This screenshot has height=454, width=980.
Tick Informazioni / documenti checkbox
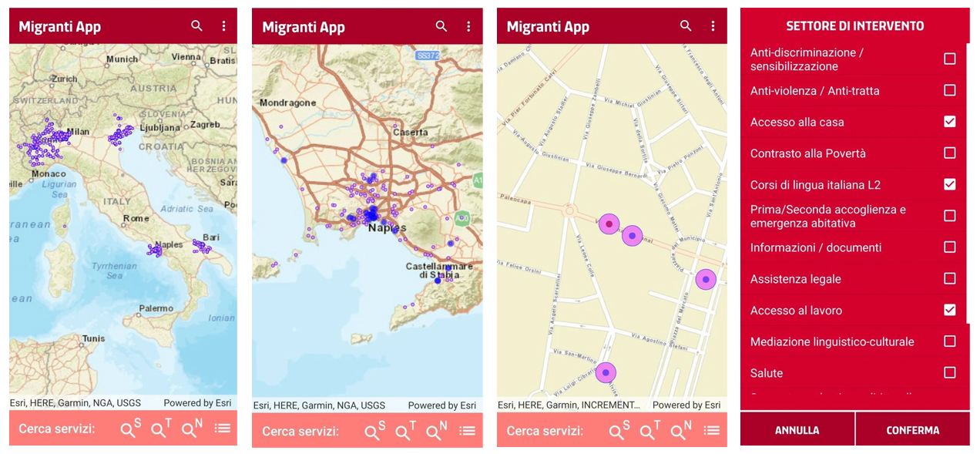pos(950,247)
